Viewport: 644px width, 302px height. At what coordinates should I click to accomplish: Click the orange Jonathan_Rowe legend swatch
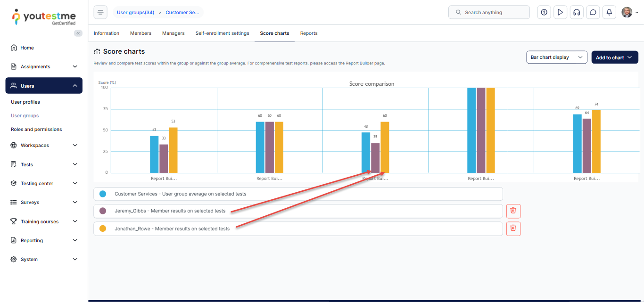coord(103,229)
